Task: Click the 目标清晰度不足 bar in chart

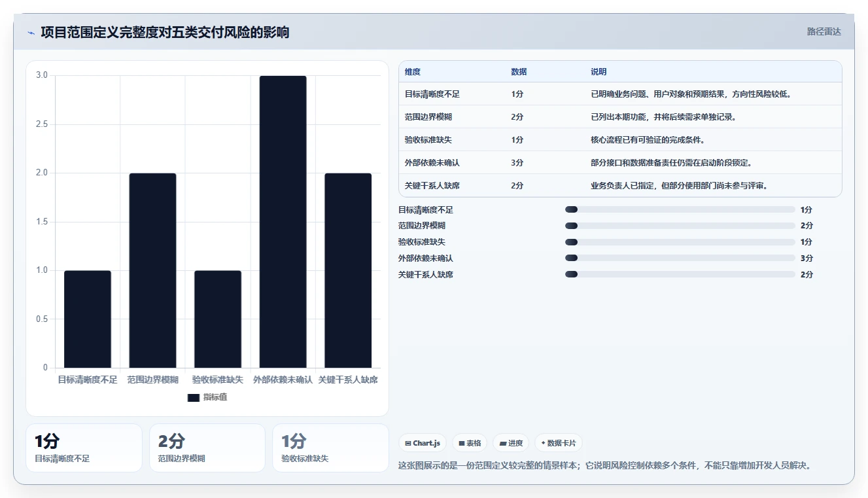Action: tap(88, 319)
